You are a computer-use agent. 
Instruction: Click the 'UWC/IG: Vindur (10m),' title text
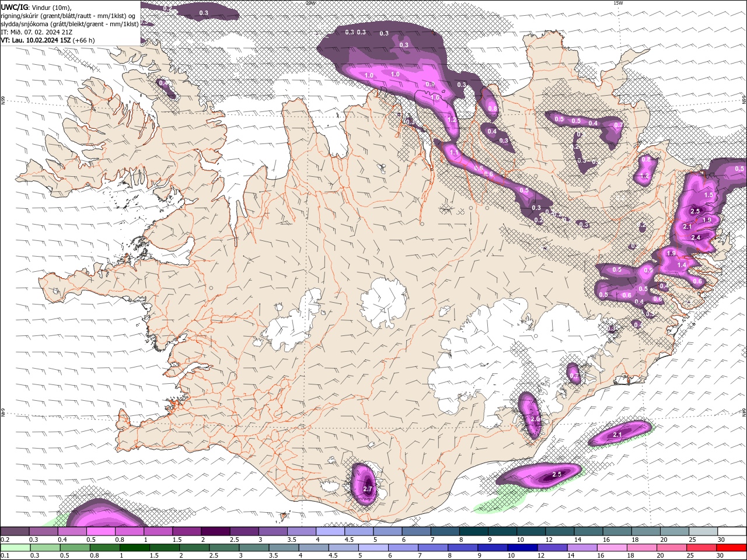coord(36,7)
